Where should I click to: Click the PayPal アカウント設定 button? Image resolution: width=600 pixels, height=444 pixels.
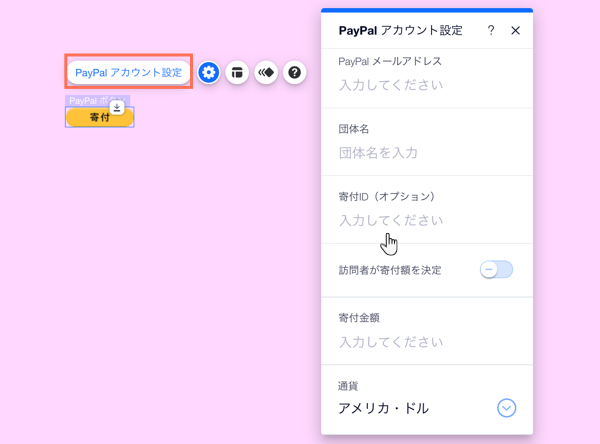(129, 72)
